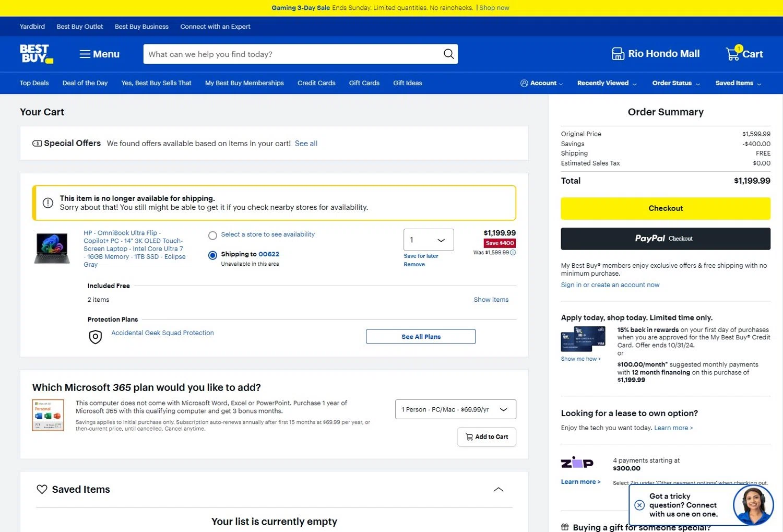Show included free items
This screenshot has width=783, height=532.
click(x=491, y=300)
